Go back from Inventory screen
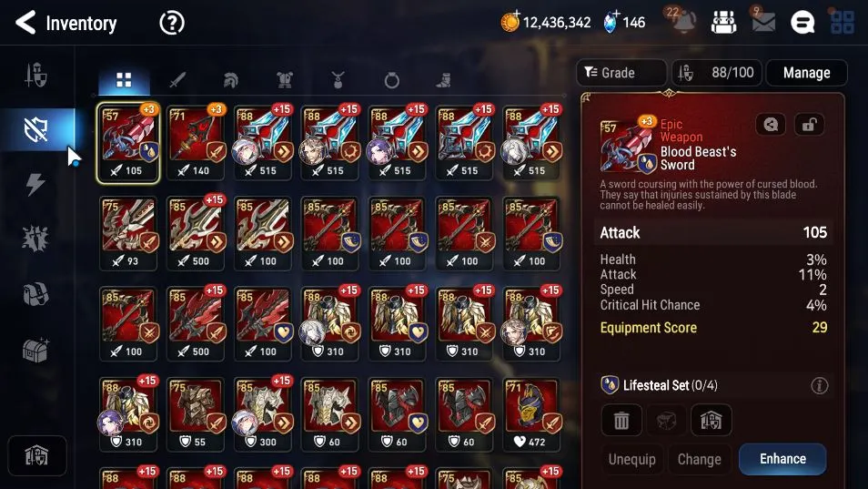This screenshot has height=489, width=868. point(25,23)
